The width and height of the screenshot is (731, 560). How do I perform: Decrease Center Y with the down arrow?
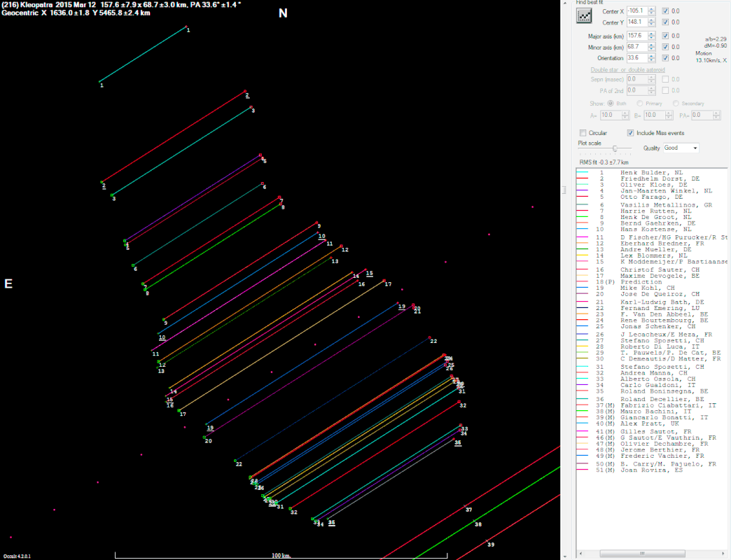652,24
